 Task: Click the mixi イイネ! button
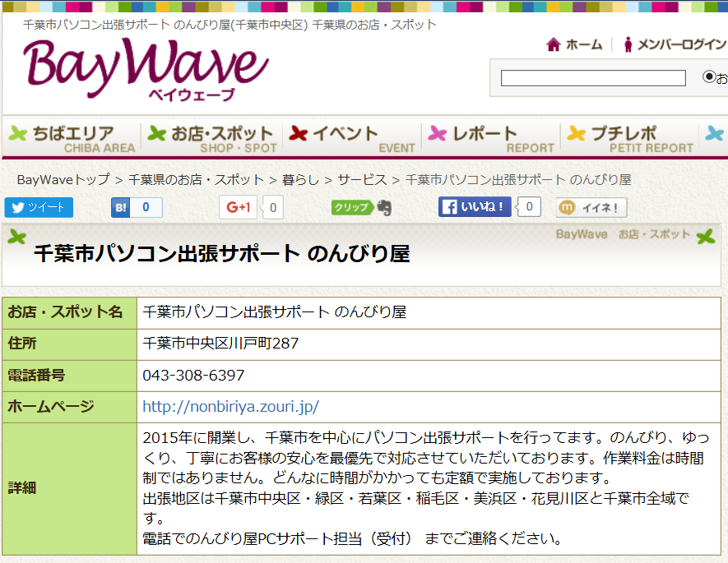(591, 207)
